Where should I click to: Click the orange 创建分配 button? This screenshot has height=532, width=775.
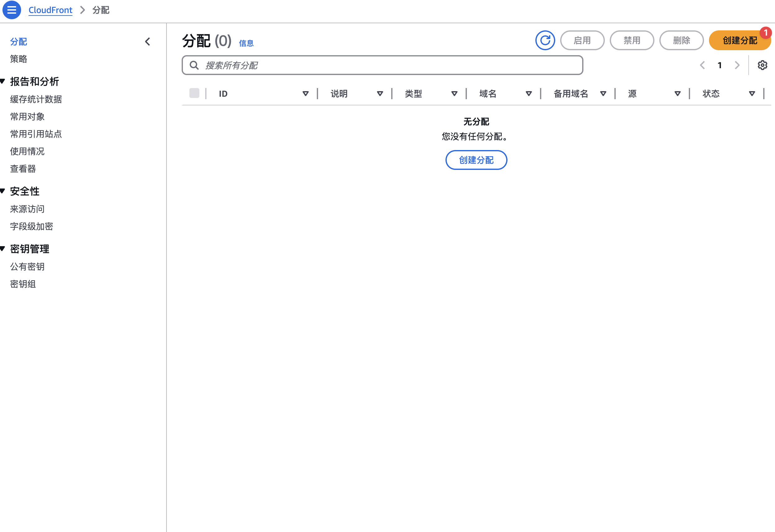pyautogui.click(x=739, y=40)
